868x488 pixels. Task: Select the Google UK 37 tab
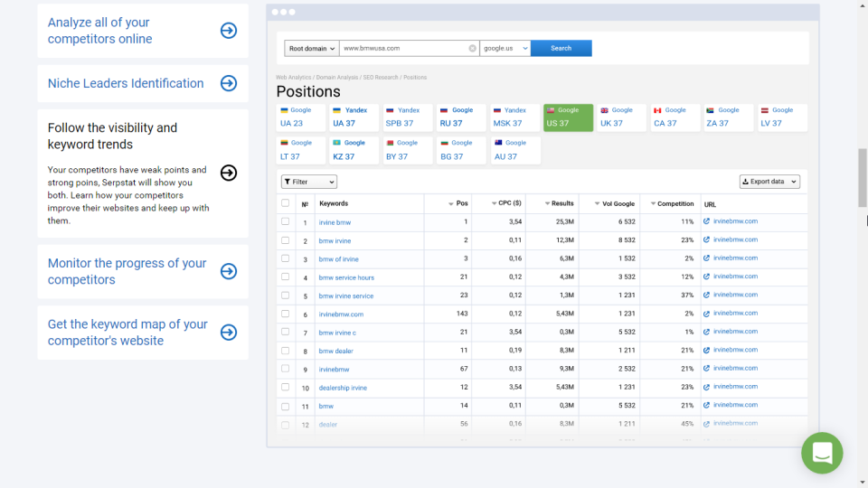tap(621, 117)
